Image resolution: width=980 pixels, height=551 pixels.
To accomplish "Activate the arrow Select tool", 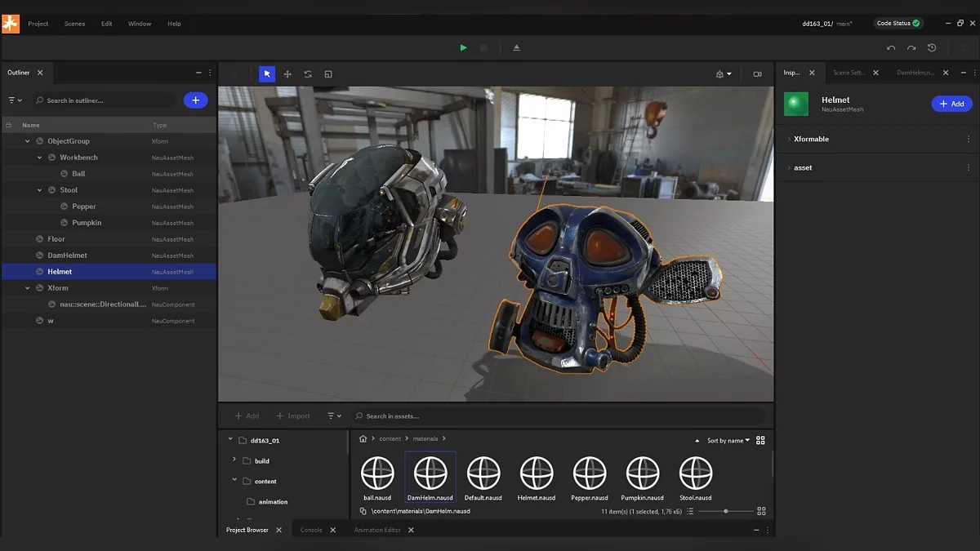I will [x=267, y=74].
